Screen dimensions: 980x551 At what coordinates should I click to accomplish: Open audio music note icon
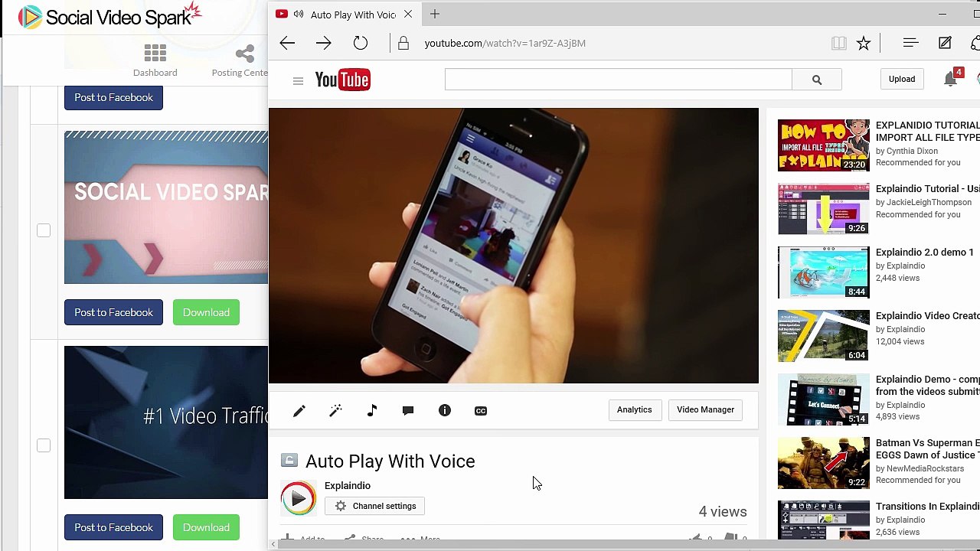(372, 411)
